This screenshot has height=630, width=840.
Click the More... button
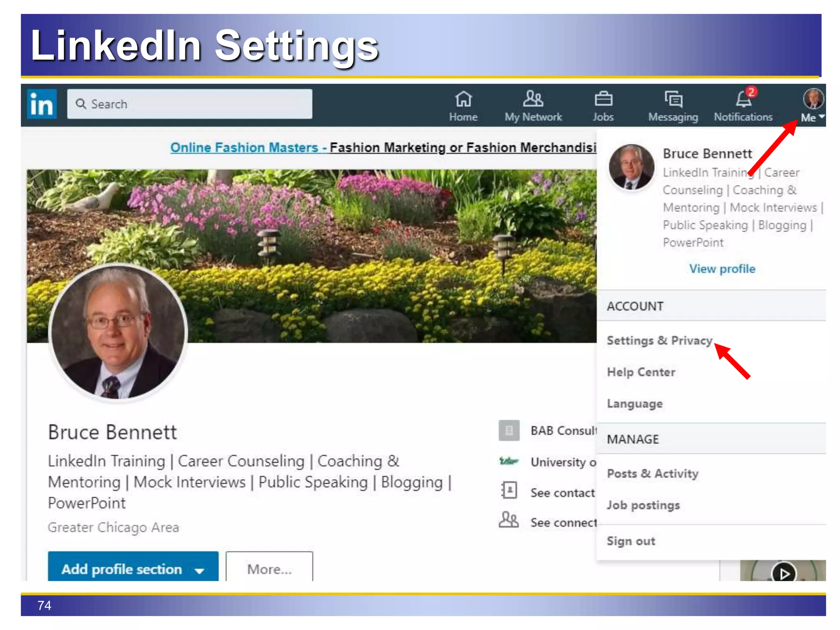click(269, 566)
